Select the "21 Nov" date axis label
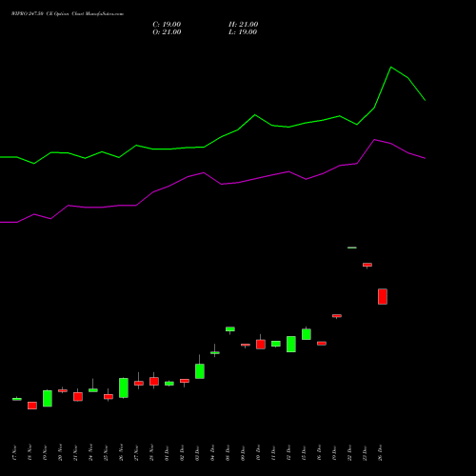476x476 pixels. tap(75, 453)
